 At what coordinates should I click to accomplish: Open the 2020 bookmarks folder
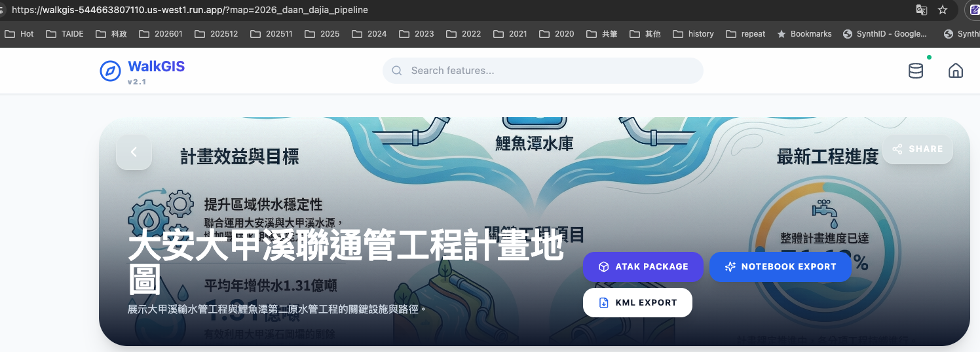click(x=557, y=33)
